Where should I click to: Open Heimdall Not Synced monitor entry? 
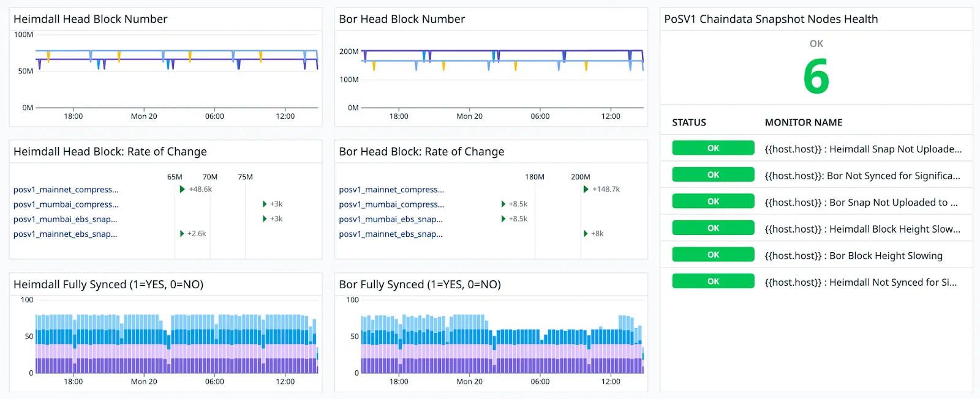click(861, 282)
